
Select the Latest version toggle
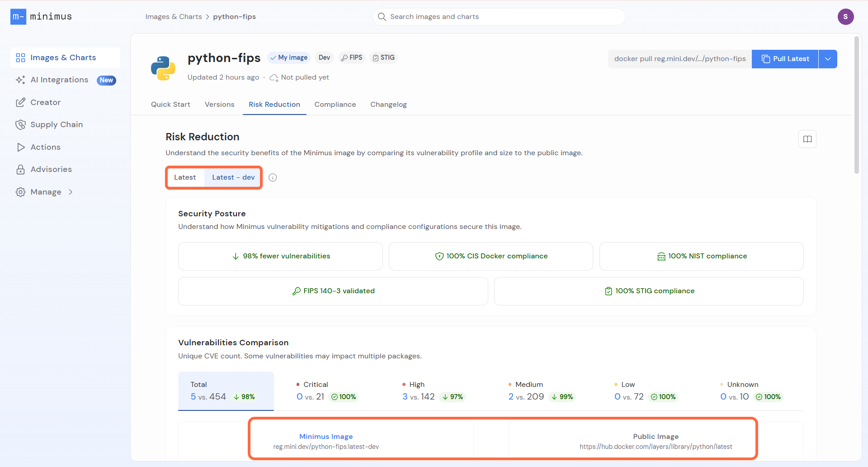185,177
